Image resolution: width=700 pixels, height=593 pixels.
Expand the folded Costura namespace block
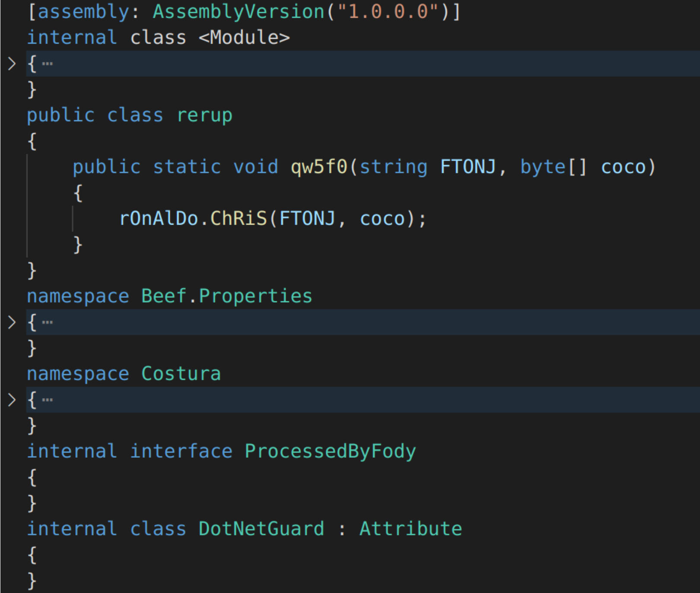click(x=12, y=400)
